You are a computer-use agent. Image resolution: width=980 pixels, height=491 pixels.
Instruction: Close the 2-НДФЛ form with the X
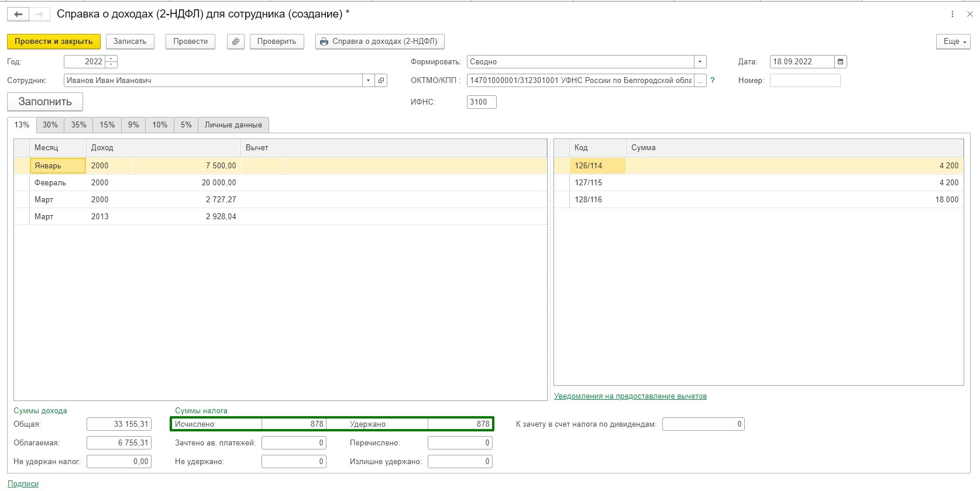pyautogui.click(x=969, y=14)
